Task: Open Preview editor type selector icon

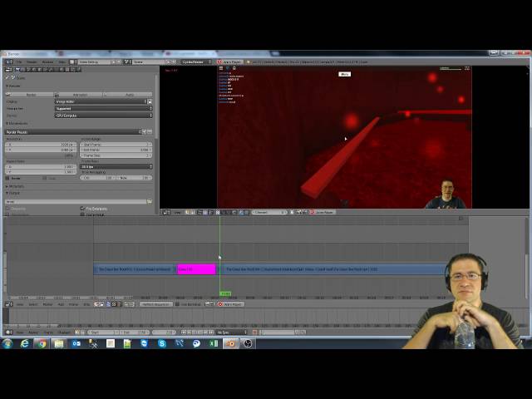Action: (x=166, y=213)
